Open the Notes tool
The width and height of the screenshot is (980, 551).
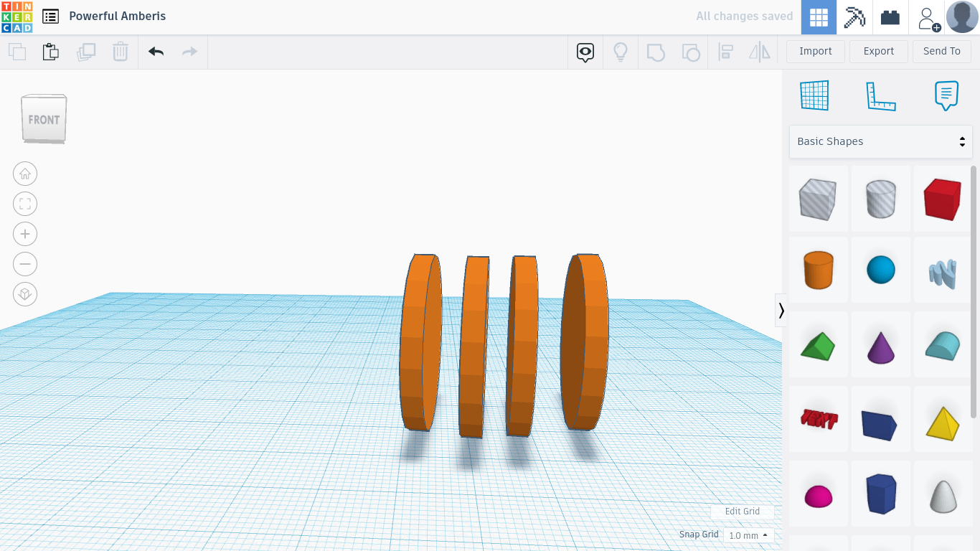tap(946, 95)
